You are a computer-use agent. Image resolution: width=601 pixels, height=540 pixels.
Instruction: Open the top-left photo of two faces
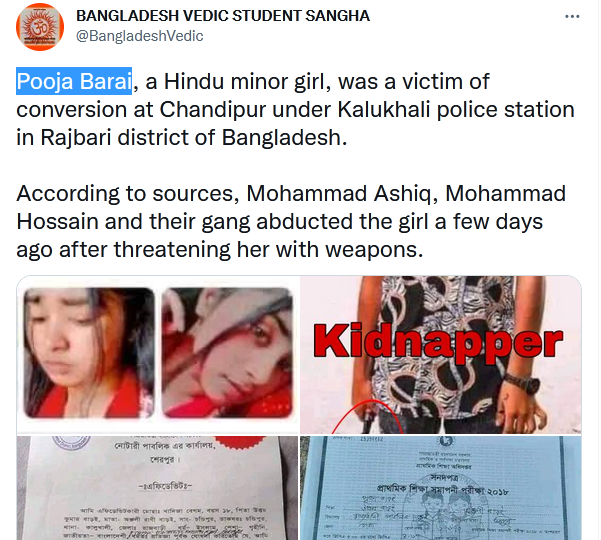(158, 355)
